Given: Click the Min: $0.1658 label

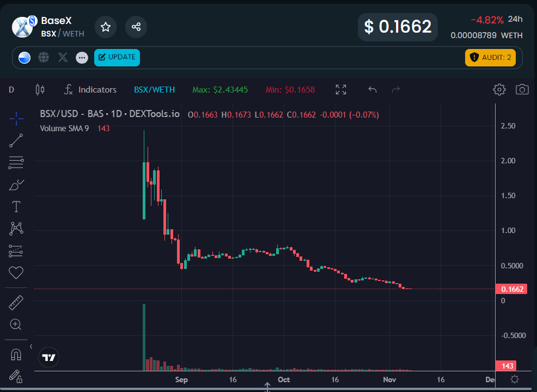Looking at the screenshot, I should click(290, 90).
